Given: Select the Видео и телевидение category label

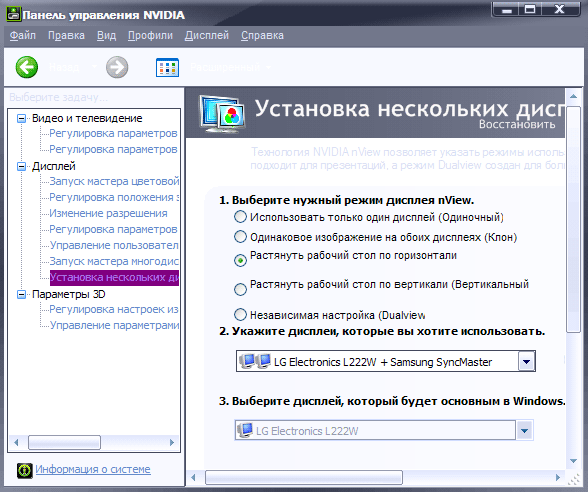Looking at the screenshot, I should pyautogui.click(x=87, y=118).
